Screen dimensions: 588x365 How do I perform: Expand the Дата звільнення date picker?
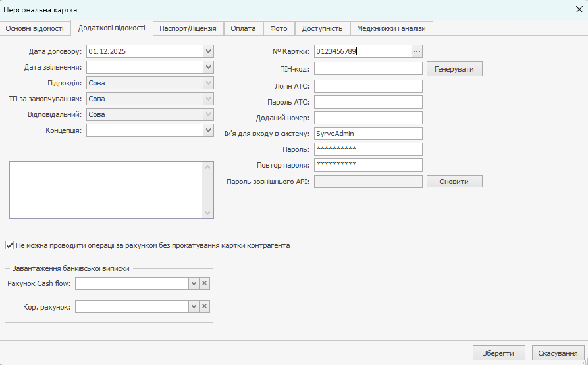tap(208, 67)
